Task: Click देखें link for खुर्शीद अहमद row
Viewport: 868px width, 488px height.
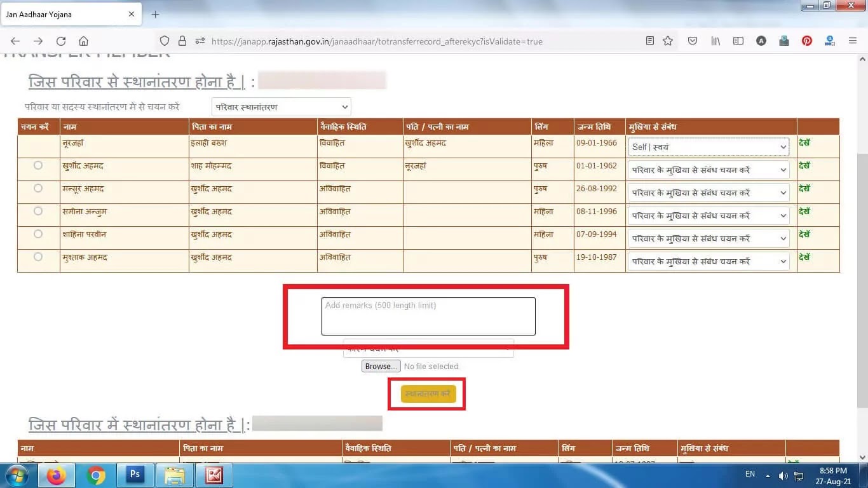Action: pyautogui.click(x=804, y=166)
